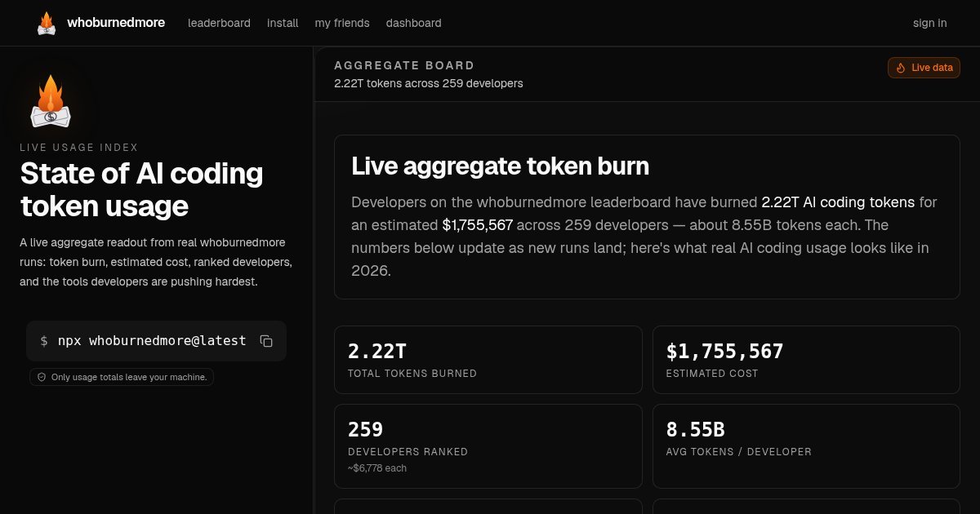Image resolution: width=980 pixels, height=514 pixels.
Task: Click the Estimated Cost card
Action: point(807,360)
